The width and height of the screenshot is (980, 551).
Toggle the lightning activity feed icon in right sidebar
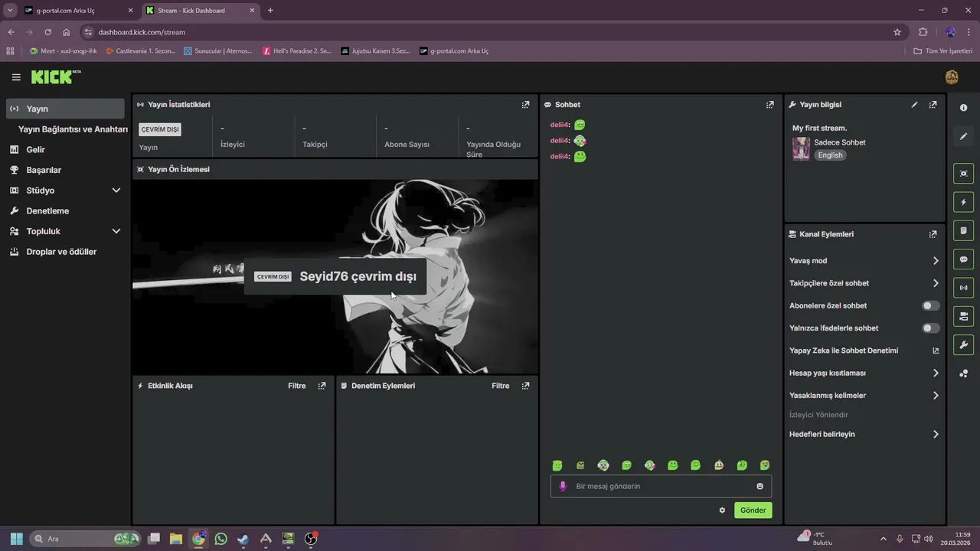tap(963, 202)
